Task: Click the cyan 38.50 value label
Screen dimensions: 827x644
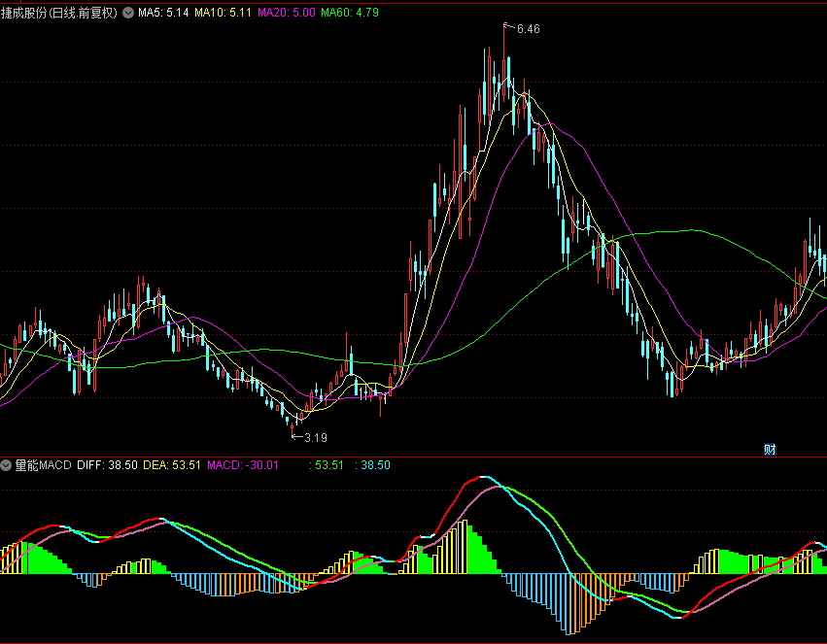Action: pos(374,465)
